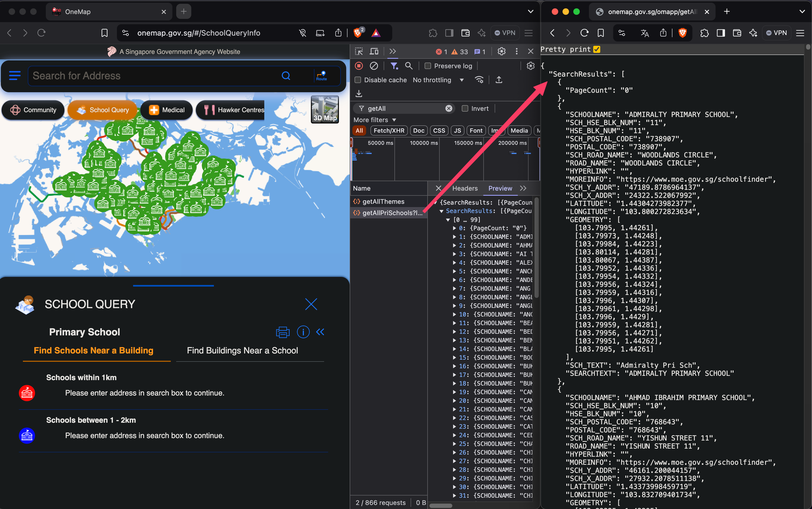Uncheck the Pretty print checkbox
The height and width of the screenshot is (509, 812).
pyautogui.click(x=597, y=50)
